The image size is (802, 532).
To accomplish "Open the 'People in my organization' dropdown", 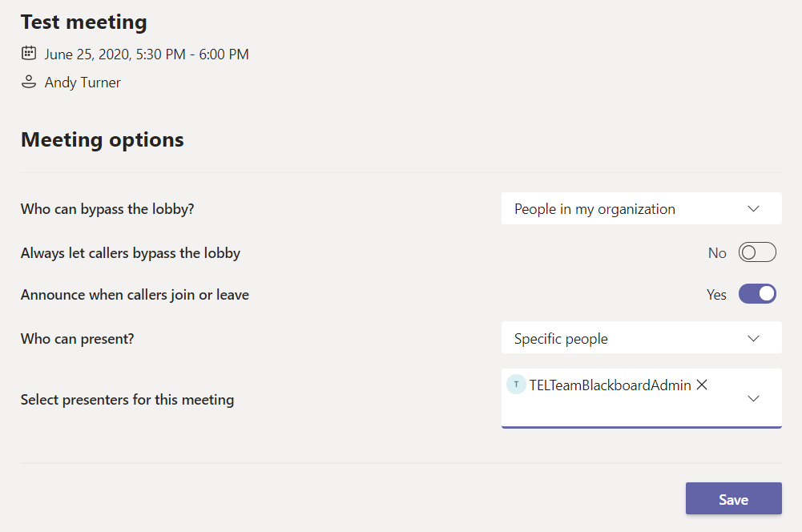I will point(641,209).
